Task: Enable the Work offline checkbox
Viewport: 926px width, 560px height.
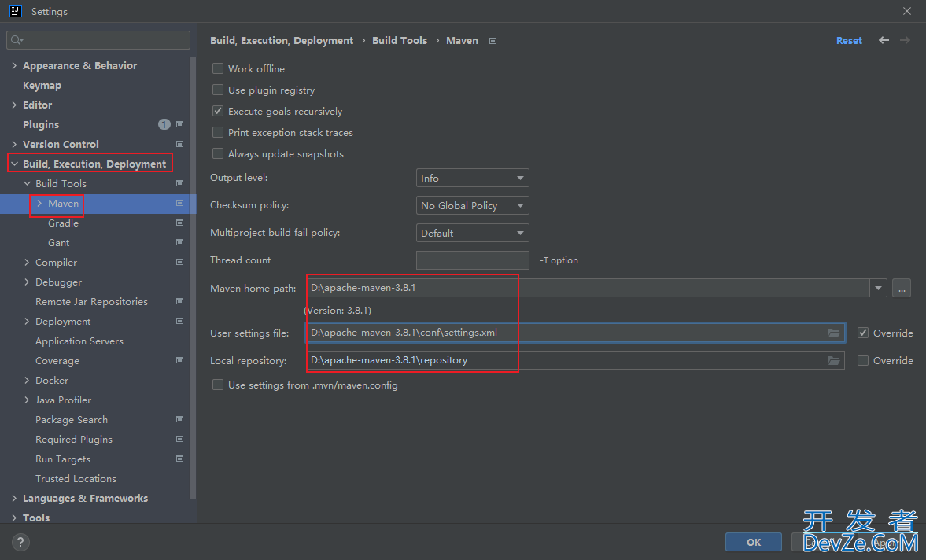Action: [218, 68]
